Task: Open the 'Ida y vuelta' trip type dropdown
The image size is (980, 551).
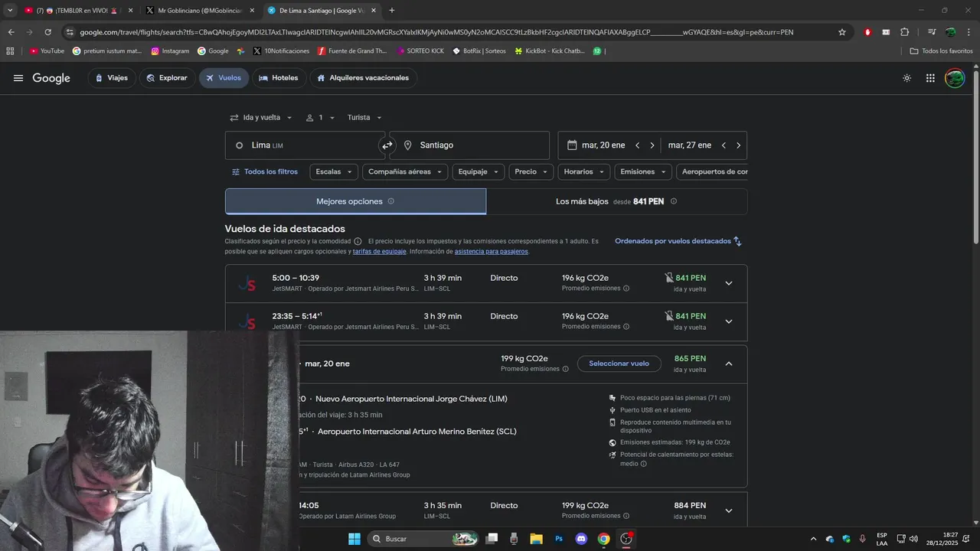Action: coord(261,118)
